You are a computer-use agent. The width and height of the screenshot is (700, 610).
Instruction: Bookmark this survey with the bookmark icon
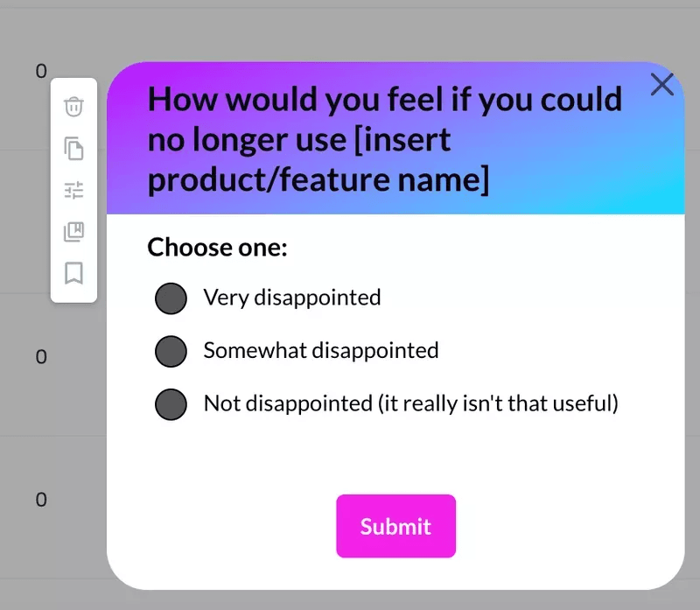point(73,274)
